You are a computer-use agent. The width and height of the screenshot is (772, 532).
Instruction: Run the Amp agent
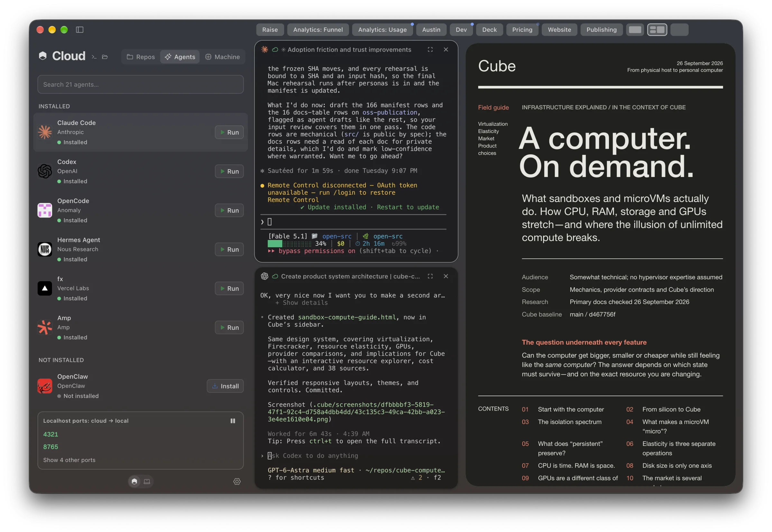coord(229,327)
